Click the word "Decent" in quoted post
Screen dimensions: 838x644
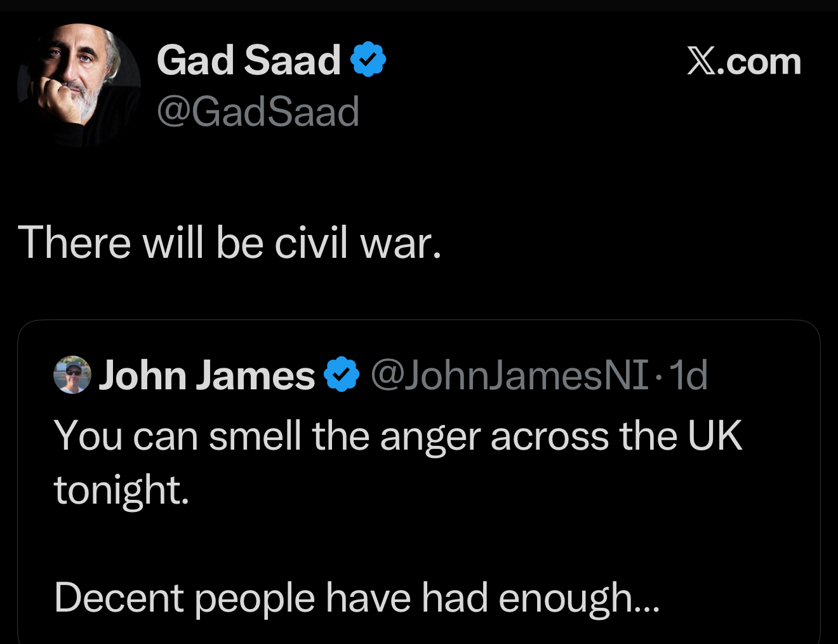coord(119,598)
